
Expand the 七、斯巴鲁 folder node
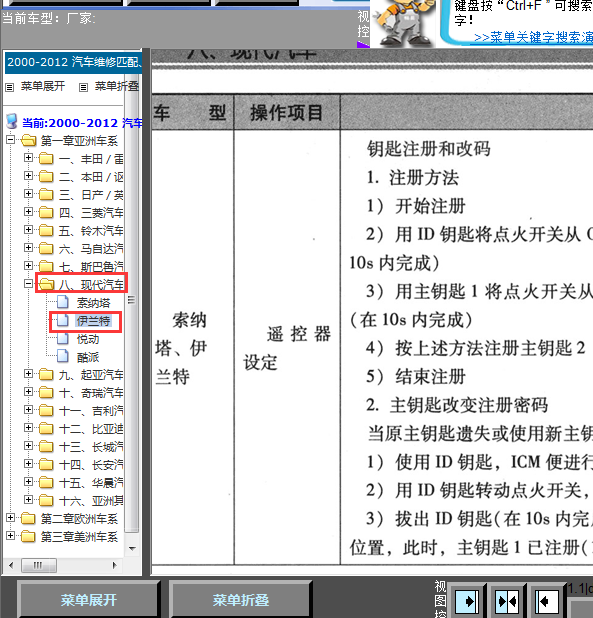(28, 265)
